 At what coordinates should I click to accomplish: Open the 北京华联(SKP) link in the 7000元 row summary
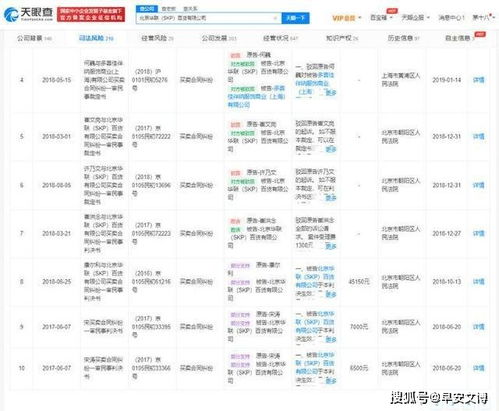(x=315, y=322)
